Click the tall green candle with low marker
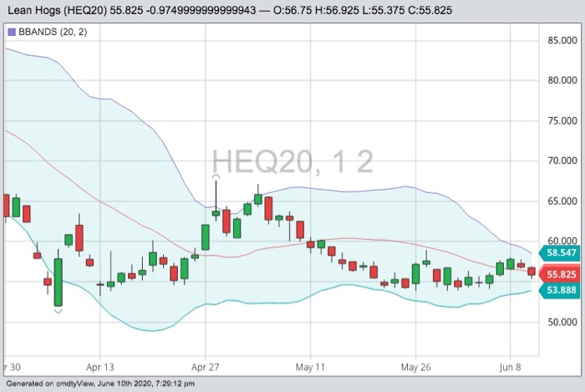 (58, 283)
